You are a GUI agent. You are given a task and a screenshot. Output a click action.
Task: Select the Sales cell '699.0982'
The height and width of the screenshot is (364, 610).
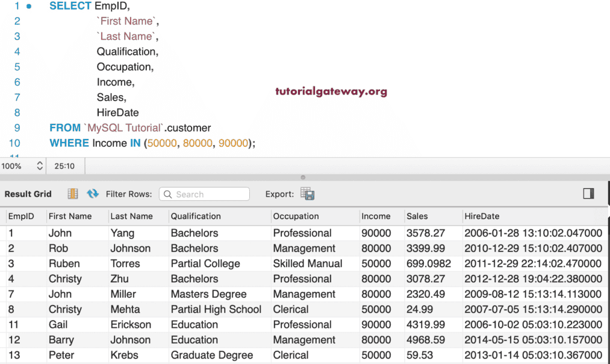pos(429,264)
